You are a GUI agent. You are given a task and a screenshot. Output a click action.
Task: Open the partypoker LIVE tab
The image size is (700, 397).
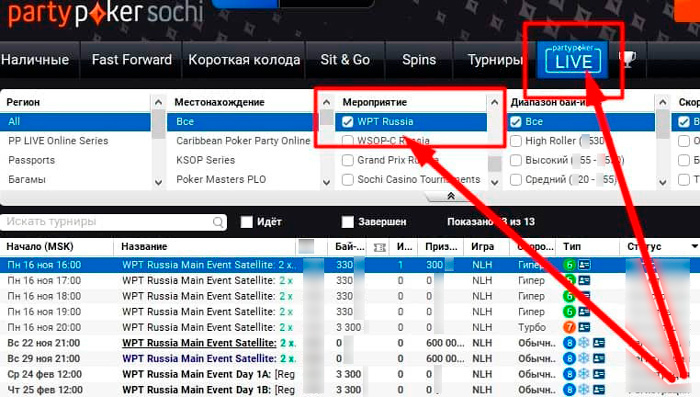[573, 59]
